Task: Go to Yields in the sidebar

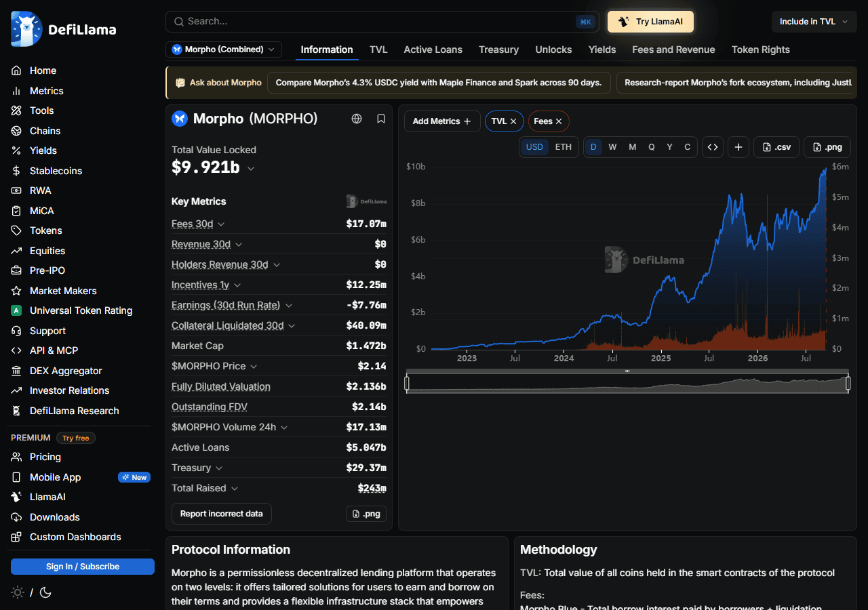Action: point(43,150)
